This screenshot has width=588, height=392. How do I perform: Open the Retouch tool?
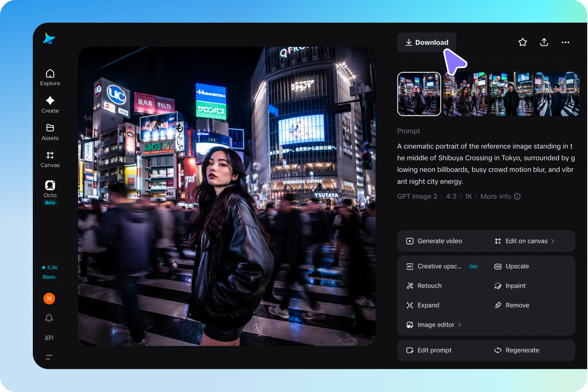pyautogui.click(x=424, y=286)
